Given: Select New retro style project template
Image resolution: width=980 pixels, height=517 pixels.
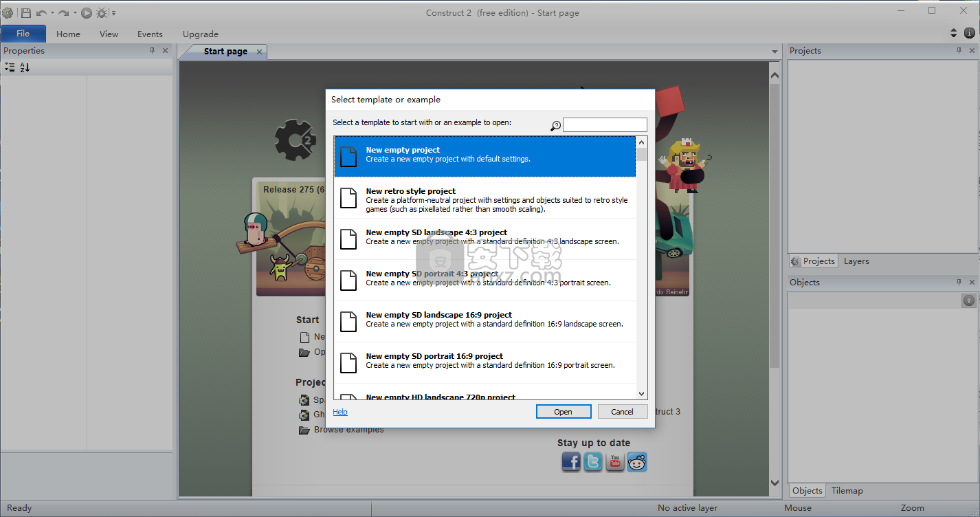Looking at the screenshot, I should tap(485, 198).
